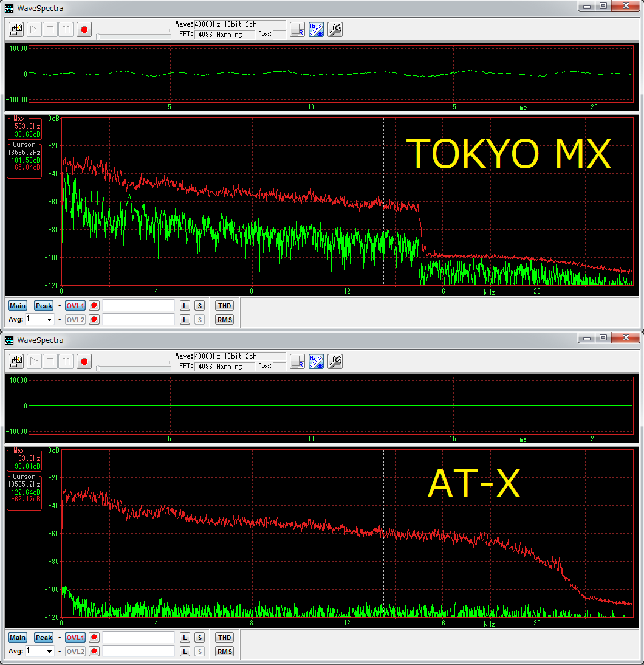644x665 pixels.
Task: Click WaveSpectra title icon of top window
Action: 9,8
